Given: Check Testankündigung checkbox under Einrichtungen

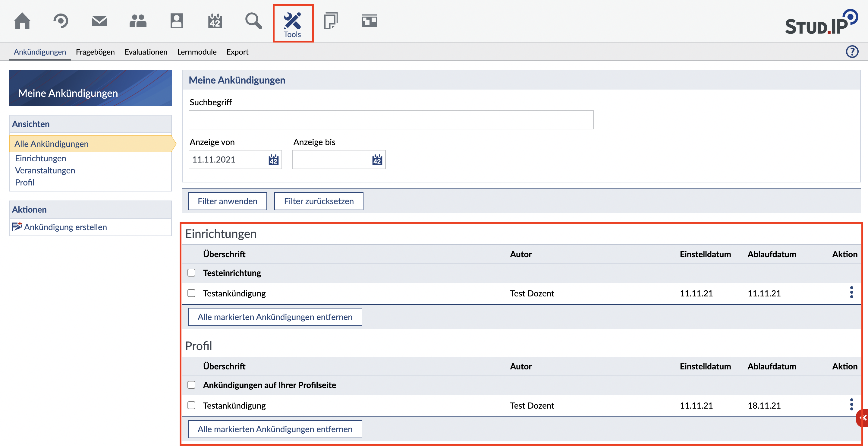Looking at the screenshot, I should pos(191,293).
